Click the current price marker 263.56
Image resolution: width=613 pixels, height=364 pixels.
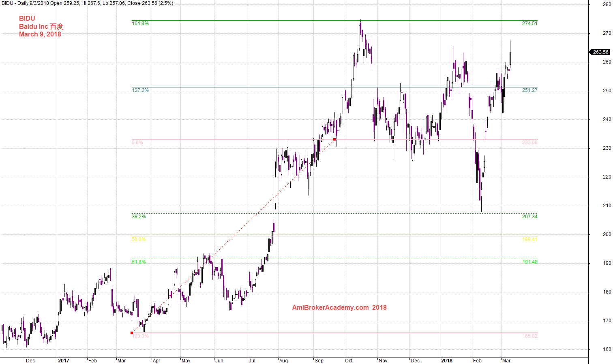pyautogui.click(x=599, y=52)
